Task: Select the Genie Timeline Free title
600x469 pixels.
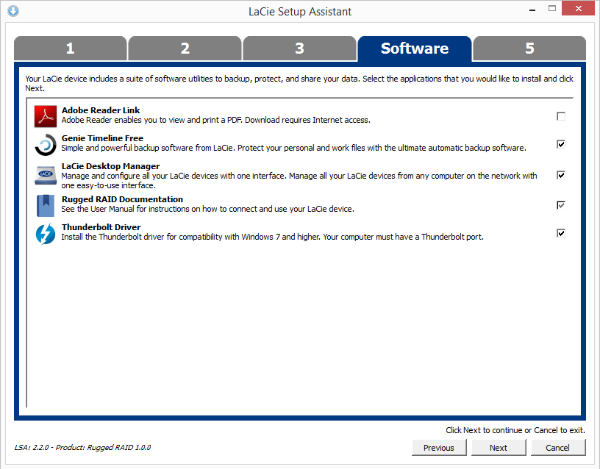Action: 103,138
